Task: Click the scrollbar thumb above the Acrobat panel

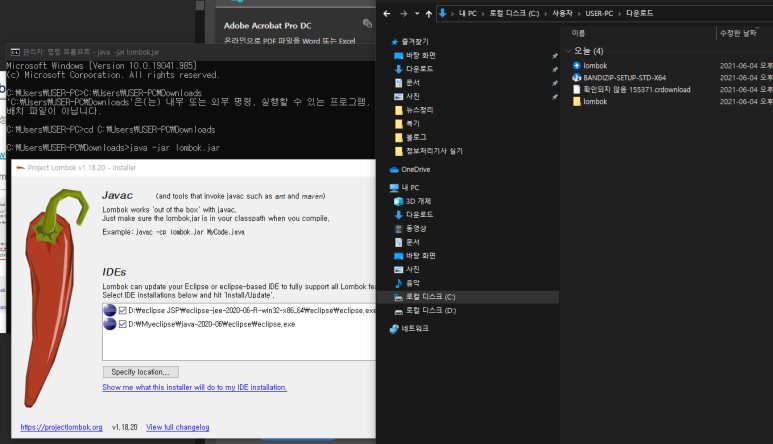Action: point(200,5)
